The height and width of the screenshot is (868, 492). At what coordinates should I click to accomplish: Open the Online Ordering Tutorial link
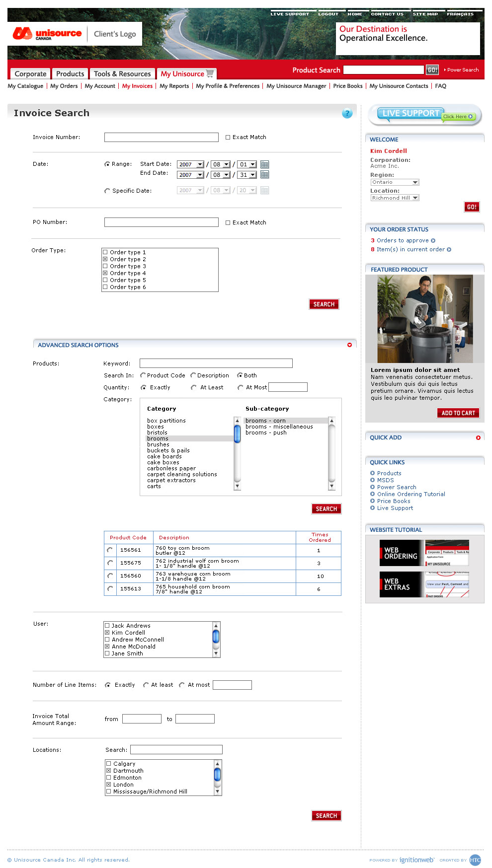411,494
